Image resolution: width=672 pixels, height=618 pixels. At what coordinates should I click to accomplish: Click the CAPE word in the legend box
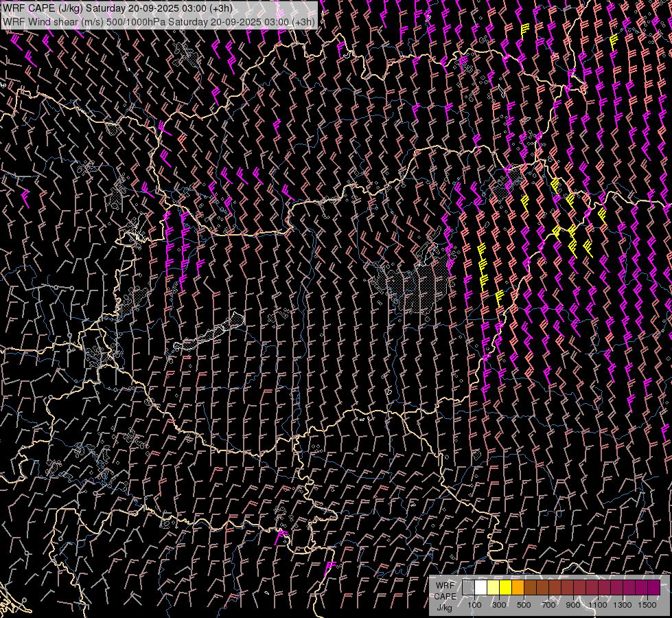tap(445, 597)
